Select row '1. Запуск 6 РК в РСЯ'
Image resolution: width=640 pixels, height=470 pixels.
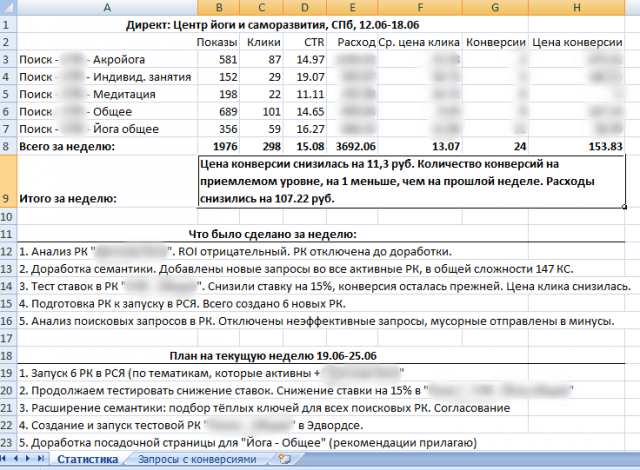click(x=211, y=373)
